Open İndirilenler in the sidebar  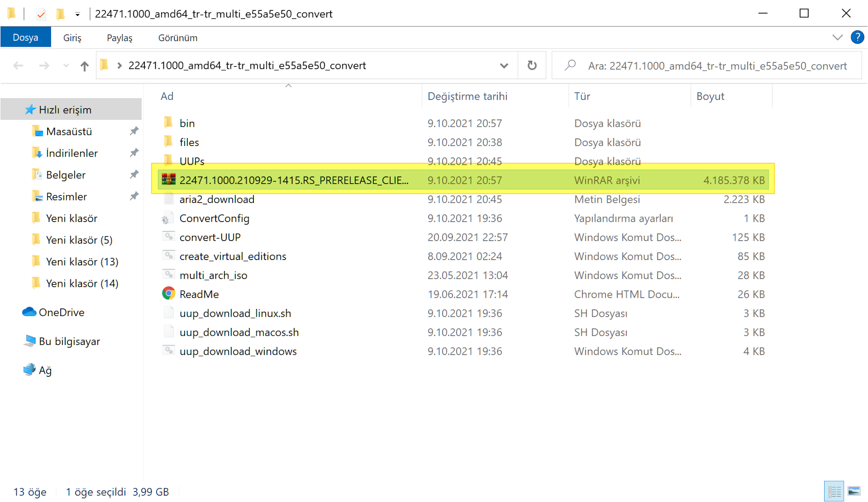click(x=72, y=153)
